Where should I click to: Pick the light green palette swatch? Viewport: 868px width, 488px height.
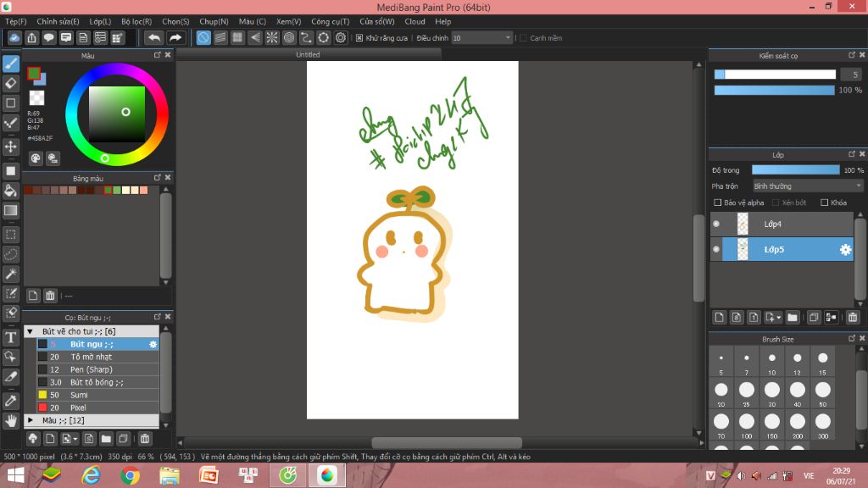coord(117,191)
